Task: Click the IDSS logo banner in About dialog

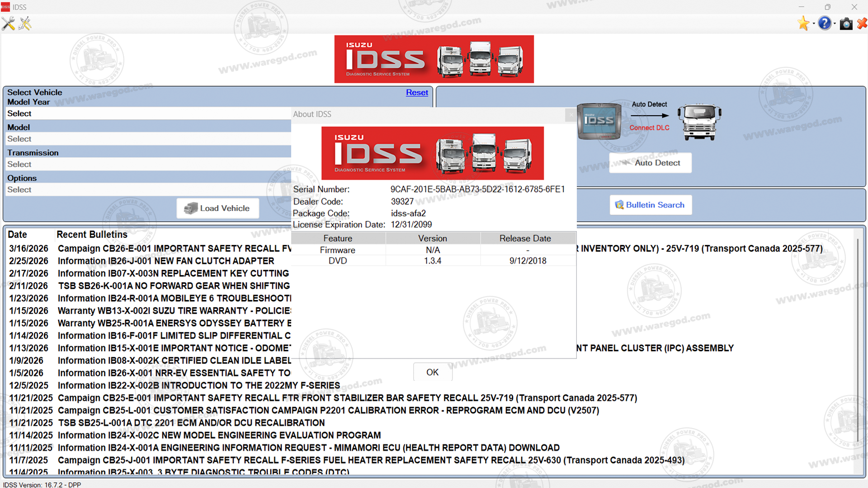Action: click(433, 153)
